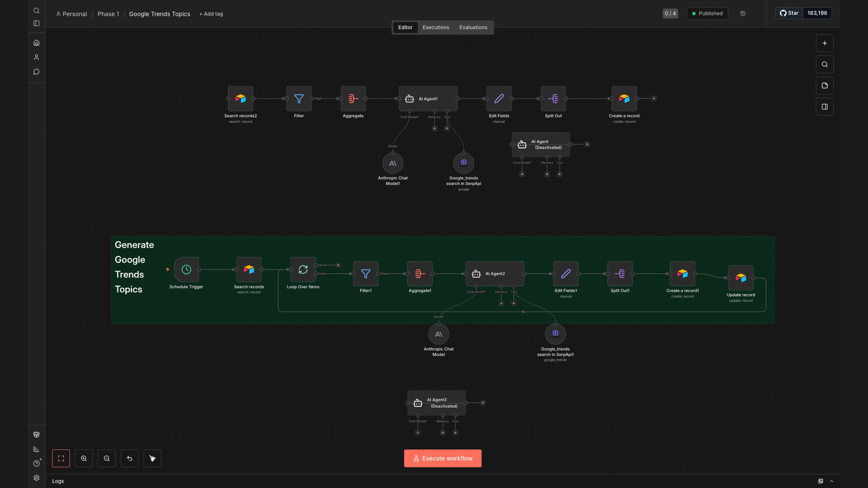
Task: Add node after AI Agent3 output plus
Action: click(483, 403)
